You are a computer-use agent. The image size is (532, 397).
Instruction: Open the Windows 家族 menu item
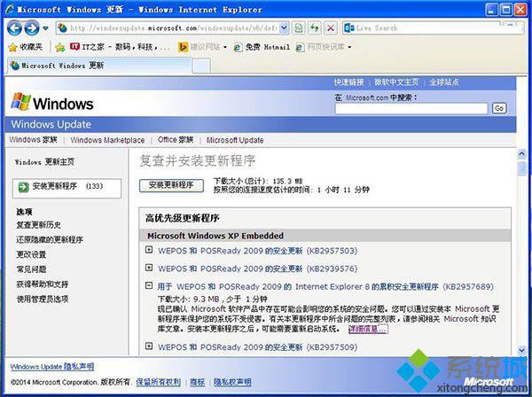pyautogui.click(x=34, y=140)
